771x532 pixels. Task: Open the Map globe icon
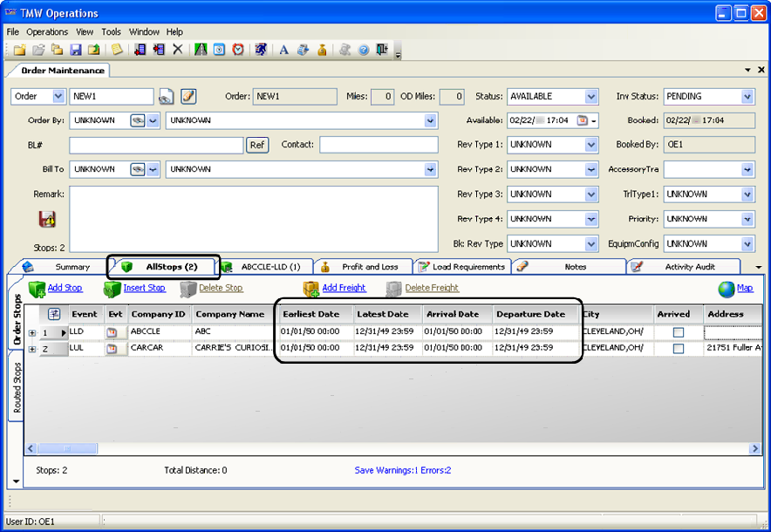pos(727,289)
